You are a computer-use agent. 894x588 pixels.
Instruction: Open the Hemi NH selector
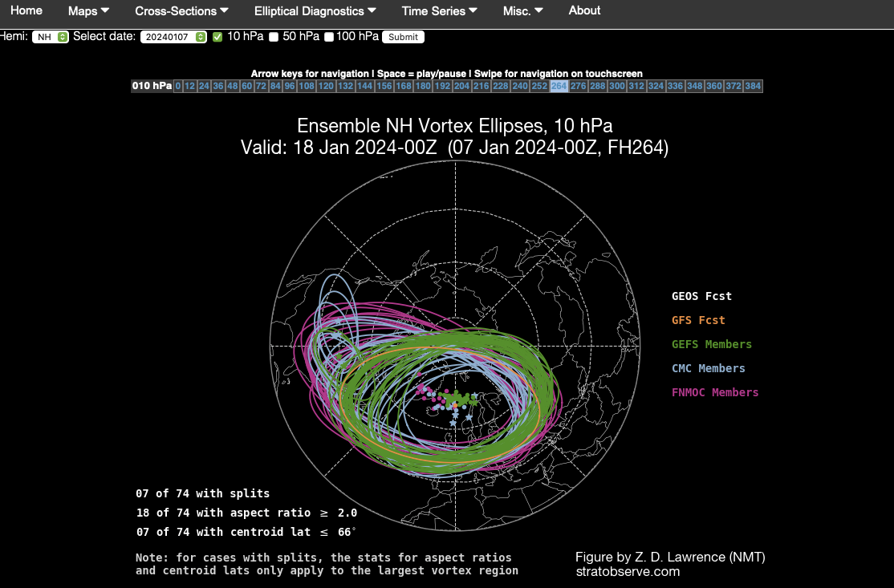51,37
